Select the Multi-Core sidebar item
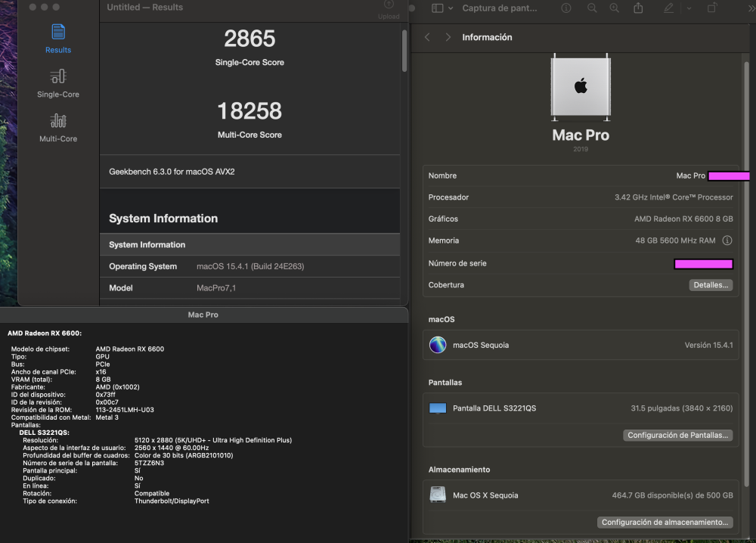The width and height of the screenshot is (756, 543). (58, 128)
